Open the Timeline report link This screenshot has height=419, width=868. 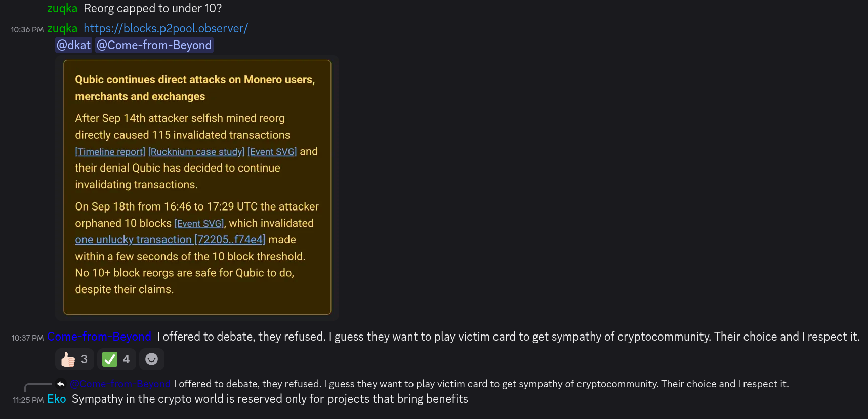coord(110,152)
